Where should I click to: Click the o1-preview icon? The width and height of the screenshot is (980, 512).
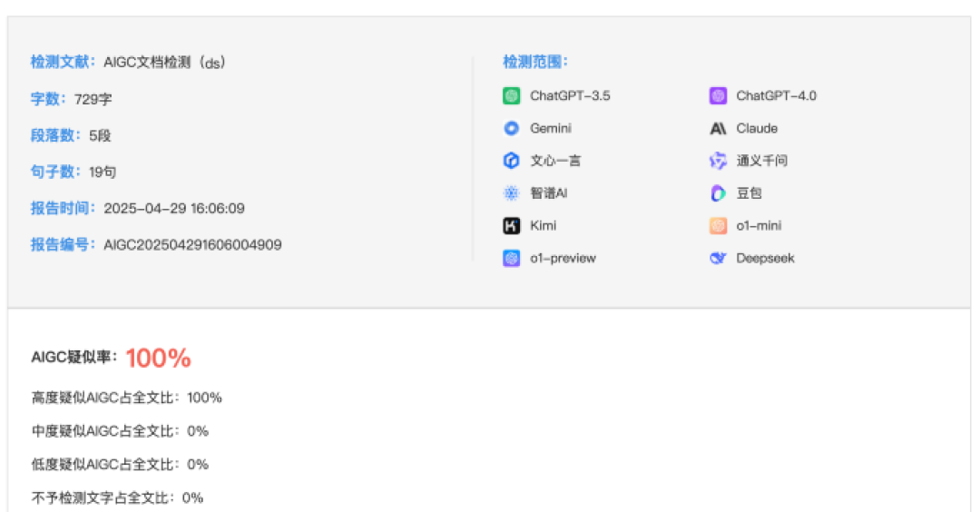(x=511, y=258)
